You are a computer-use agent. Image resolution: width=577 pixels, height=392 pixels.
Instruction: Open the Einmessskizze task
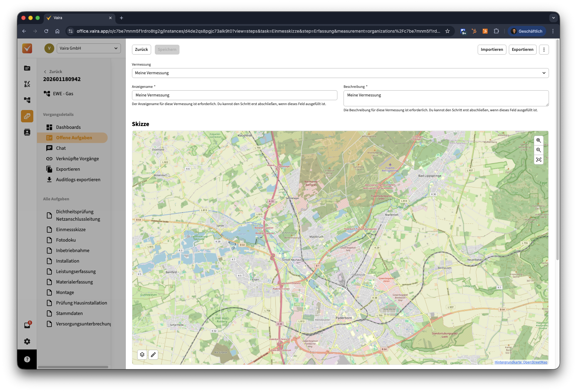pos(71,230)
